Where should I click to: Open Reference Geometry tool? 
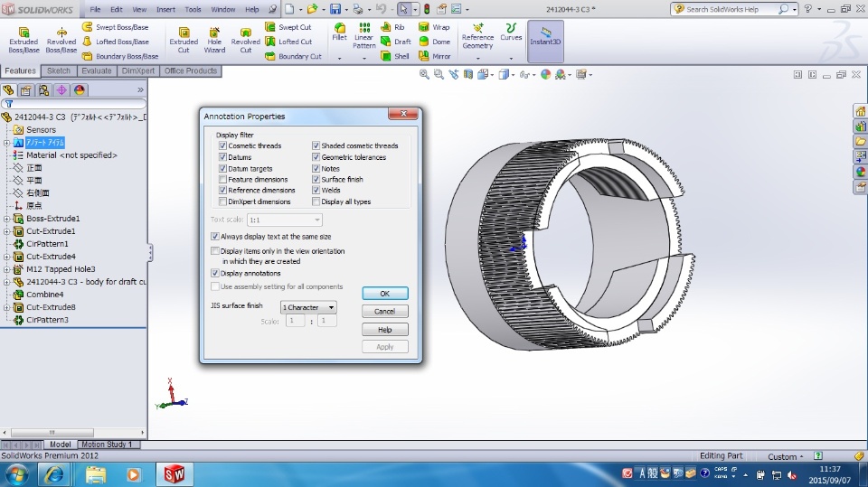[x=477, y=36]
